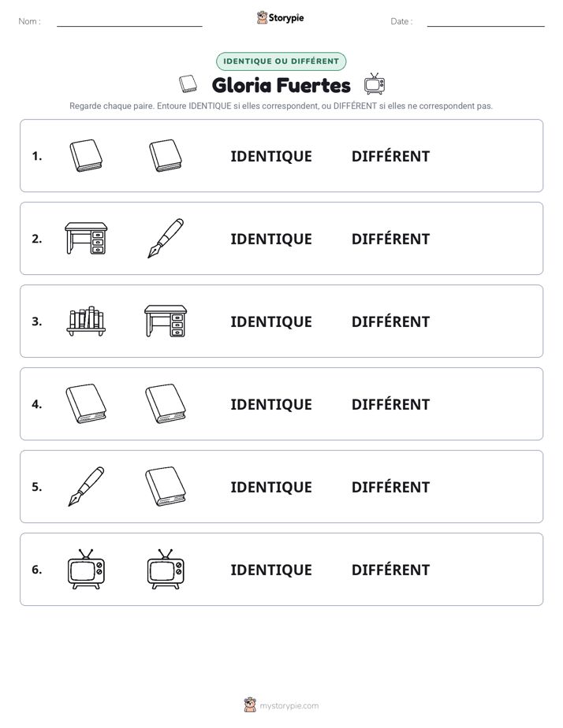The height and width of the screenshot is (728, 563).
Task: Click the Storypie logo at top
Action: (281, 17)
